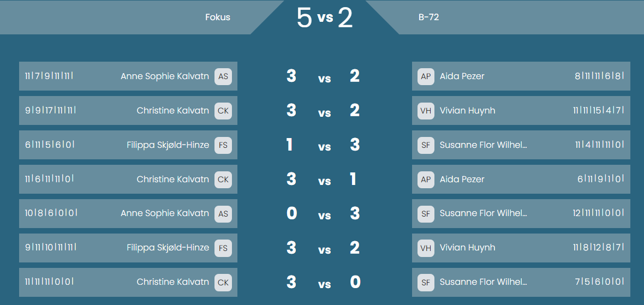Click the VH badge next to 11|11|15|4|7 scores
644x305 pixels.
(x=426, y=110)
